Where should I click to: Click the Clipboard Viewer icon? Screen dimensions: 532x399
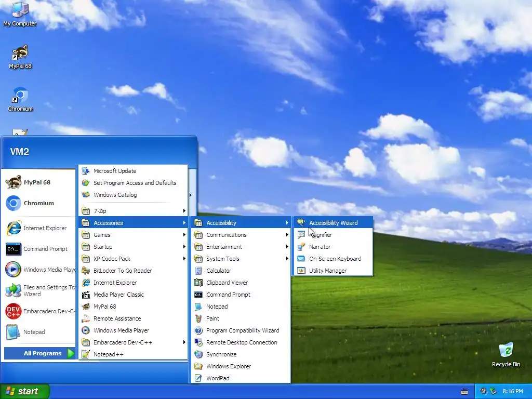pyautogui.click(x=198, y=283)
